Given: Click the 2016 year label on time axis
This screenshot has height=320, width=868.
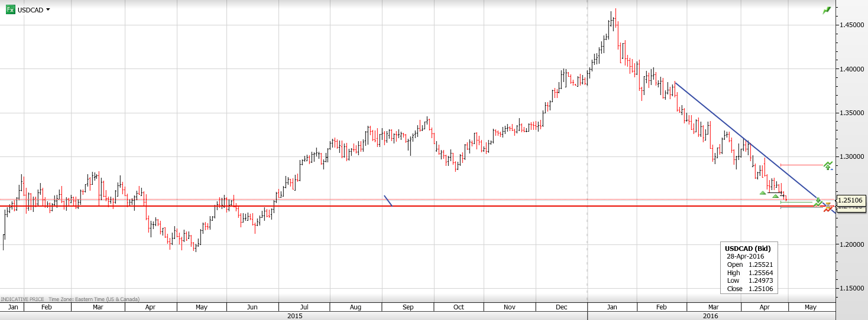Looking at the screenshot, I should point(711,316).
